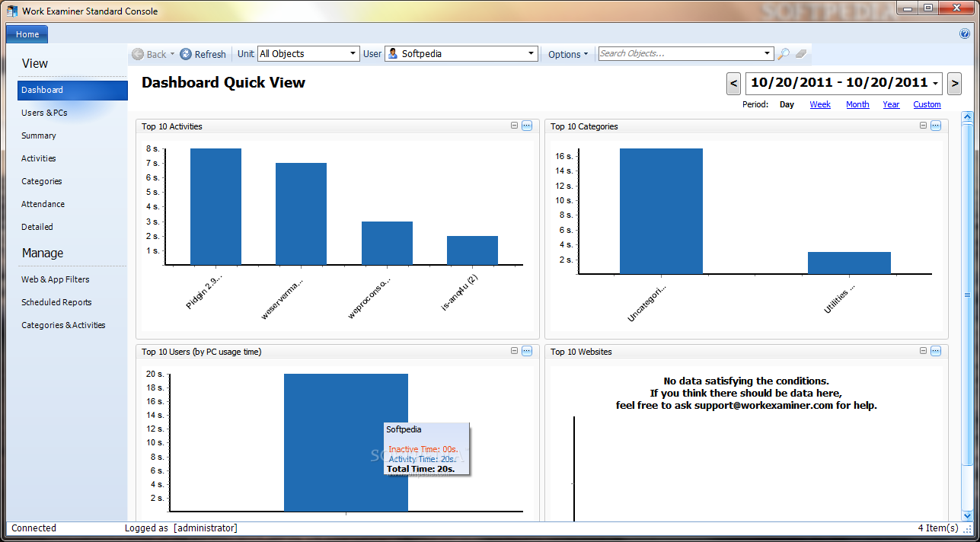Open the Attendance view

43,204
